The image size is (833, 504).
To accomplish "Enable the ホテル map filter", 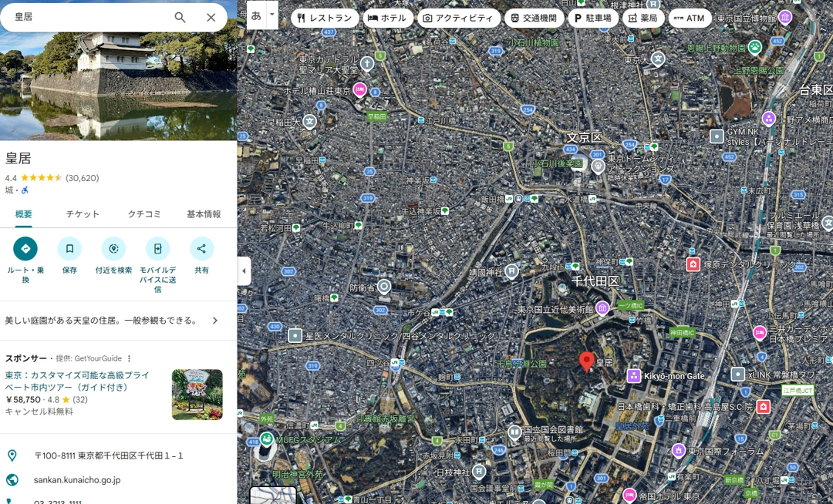I will (x=388, y=17).
